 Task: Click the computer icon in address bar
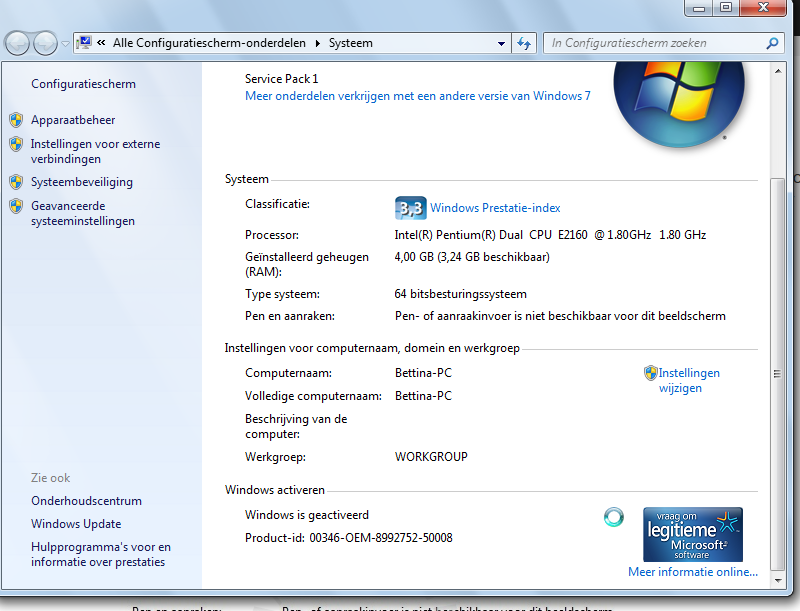click(x=84, y=42)
